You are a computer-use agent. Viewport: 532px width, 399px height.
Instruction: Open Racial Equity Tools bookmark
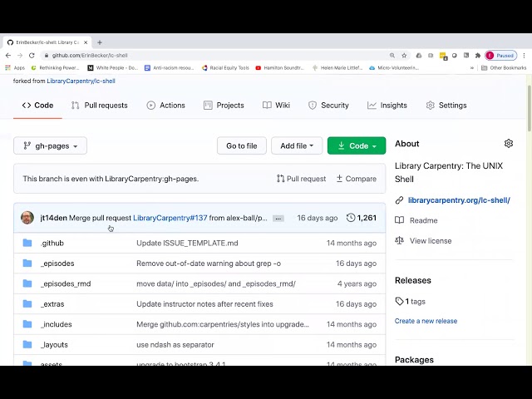pos(225,68)
